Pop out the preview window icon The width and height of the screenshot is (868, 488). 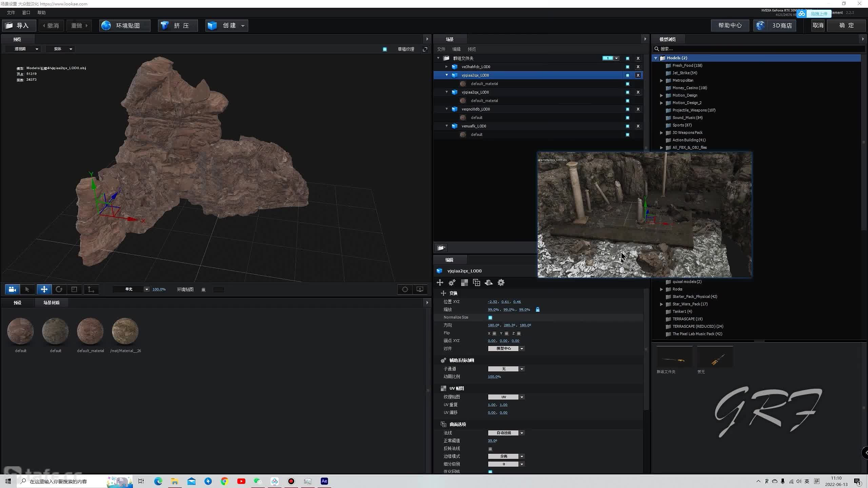click(x=425, y=49)
